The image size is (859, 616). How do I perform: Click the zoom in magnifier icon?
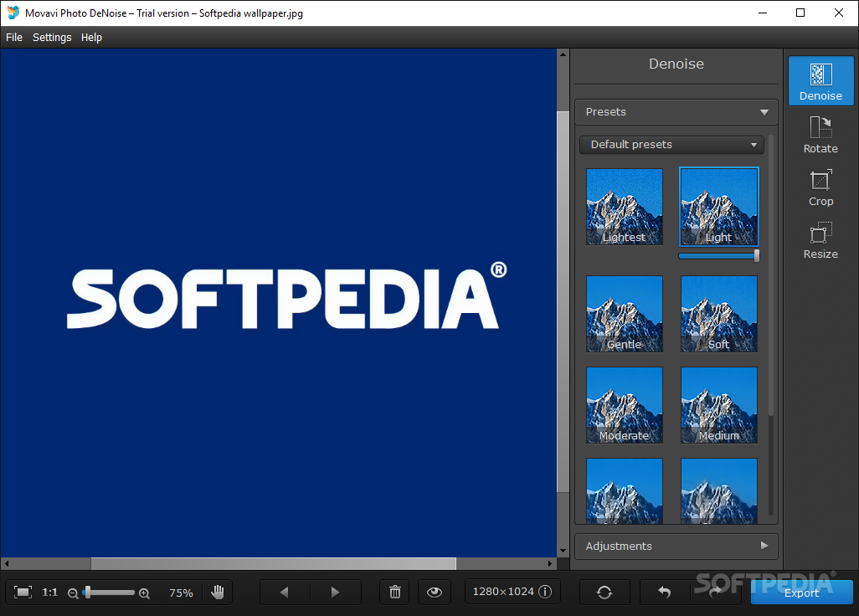(x=144, y=593)
